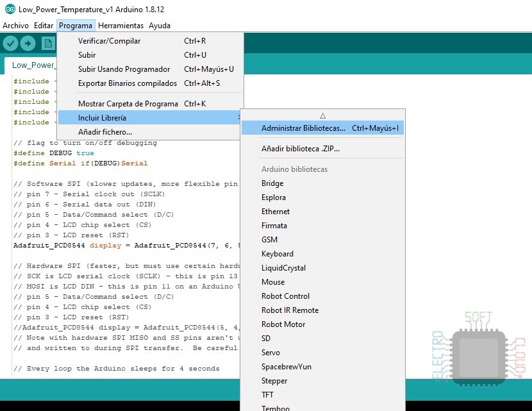532x411 pixels.
Task: Click the 'pin 6 - Serial data out' comment
Action: coord(85,205)
